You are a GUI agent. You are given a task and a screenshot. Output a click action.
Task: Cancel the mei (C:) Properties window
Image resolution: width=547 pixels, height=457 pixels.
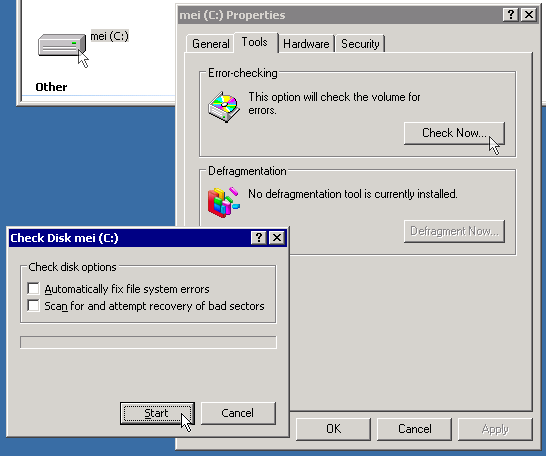tap(414, 429)
